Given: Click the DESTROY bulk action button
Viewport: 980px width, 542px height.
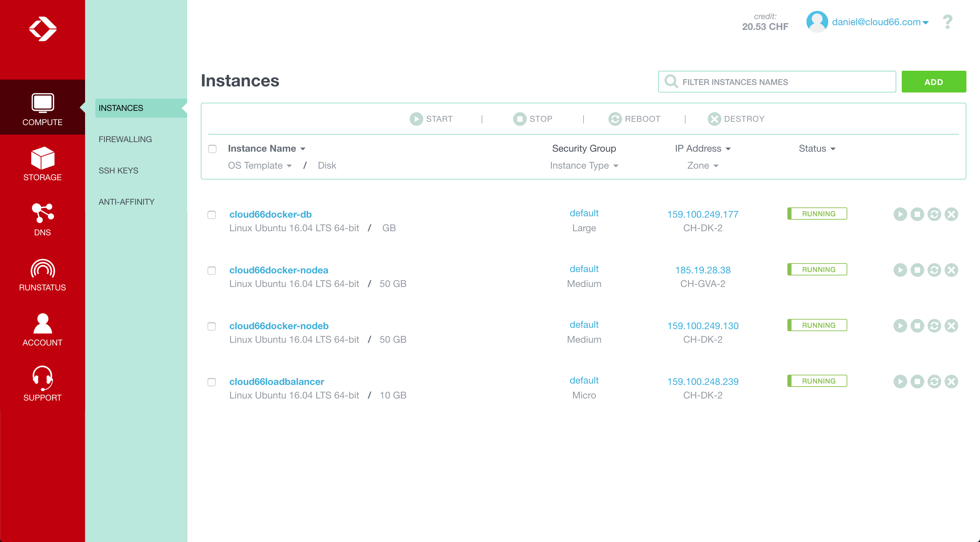Looking at the screenshot, I should (736, 119).
